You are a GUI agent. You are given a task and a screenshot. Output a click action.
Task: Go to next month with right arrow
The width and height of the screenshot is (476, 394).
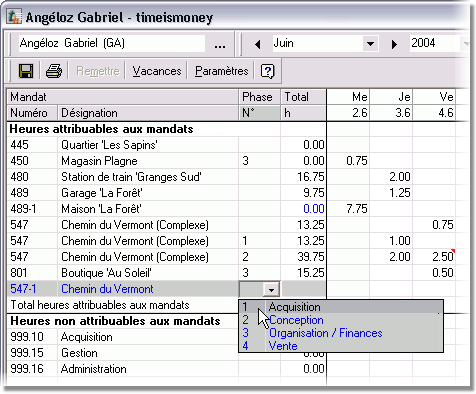point(394,44)
